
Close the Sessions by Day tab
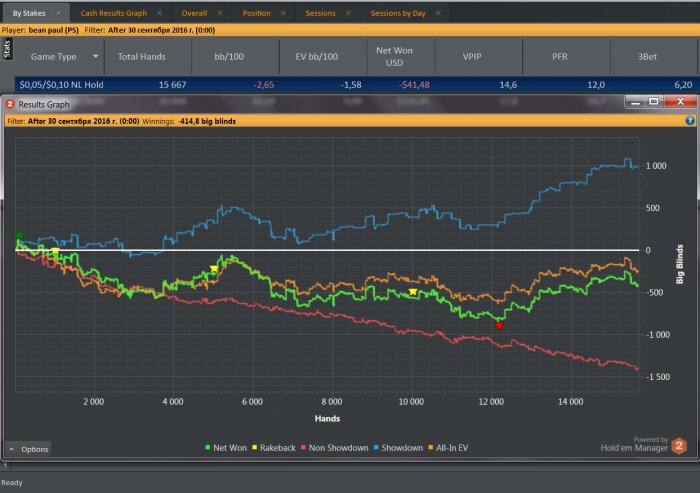tap(438, 13)
